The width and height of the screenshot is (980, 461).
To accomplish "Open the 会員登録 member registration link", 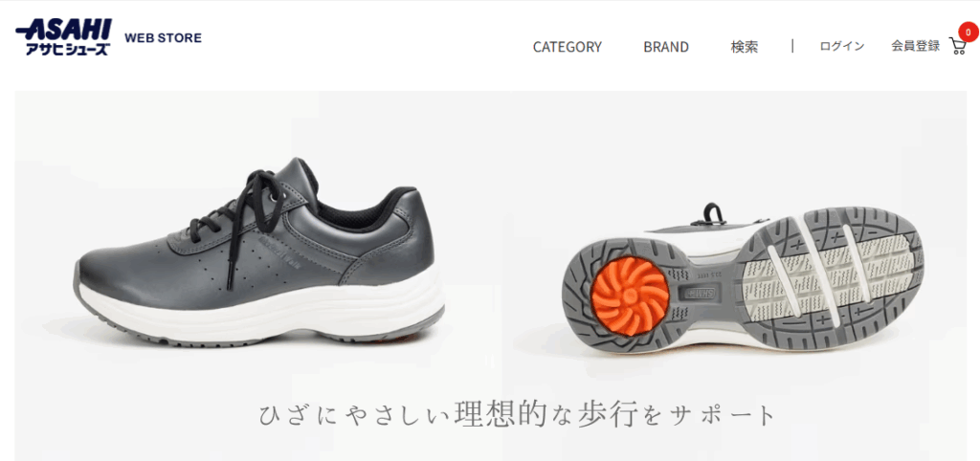I will [915, 46].
